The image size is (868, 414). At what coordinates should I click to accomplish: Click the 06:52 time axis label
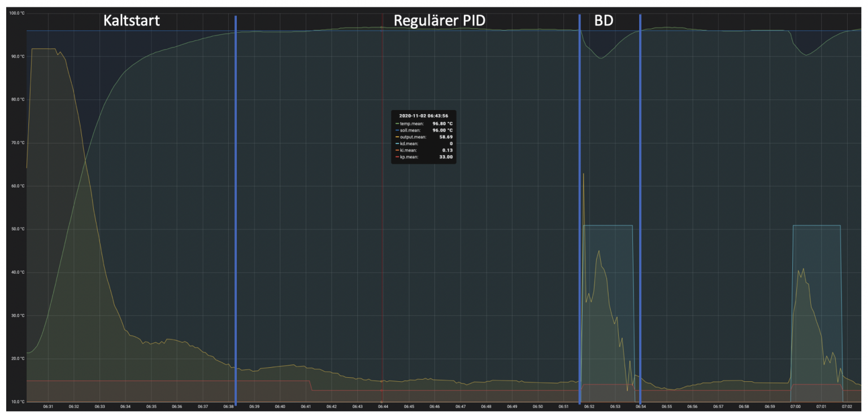pos(589,407)
